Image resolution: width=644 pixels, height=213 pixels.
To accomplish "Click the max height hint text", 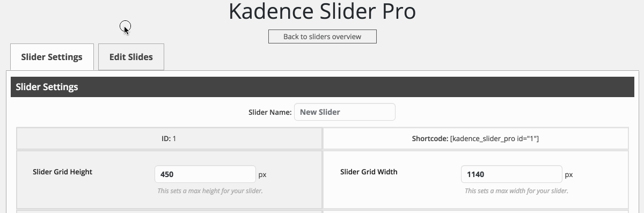I will [x=210, y=191].
